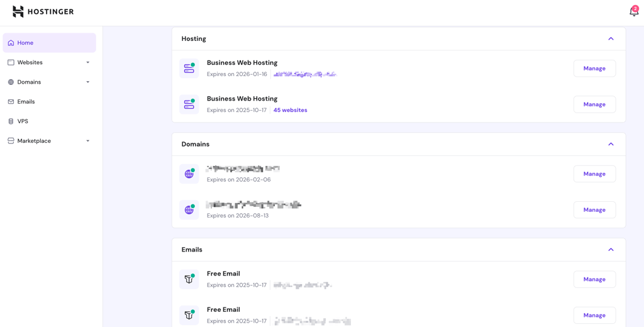Collapse the Domains section chevron

611,144
